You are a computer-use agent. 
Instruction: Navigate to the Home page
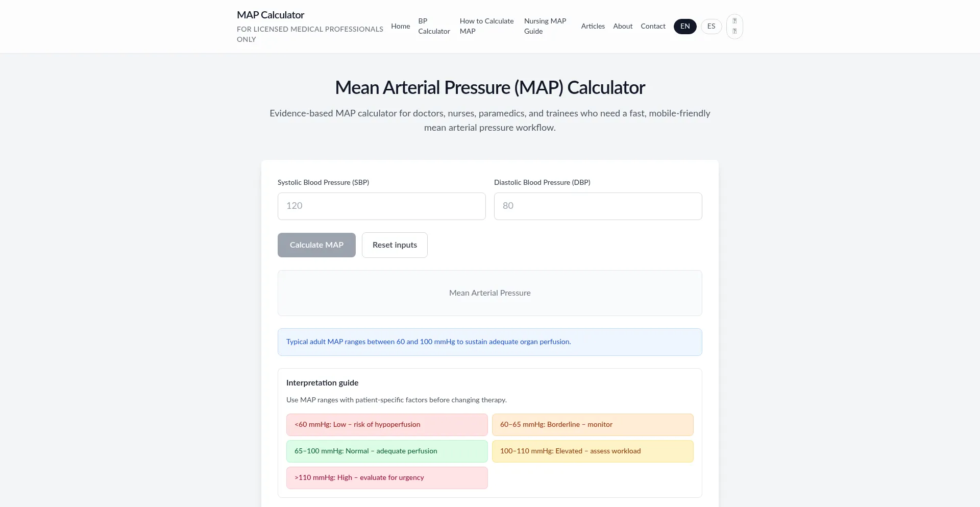(x=400, y=26)
